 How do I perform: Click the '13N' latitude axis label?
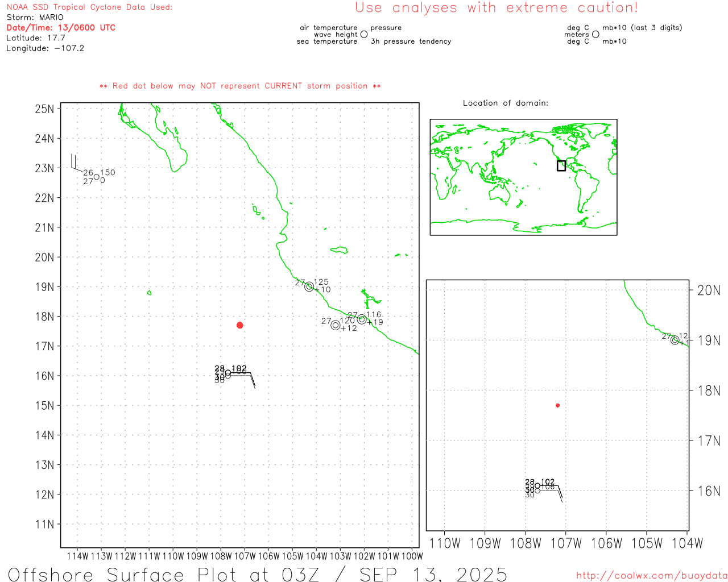click(45, 465)
